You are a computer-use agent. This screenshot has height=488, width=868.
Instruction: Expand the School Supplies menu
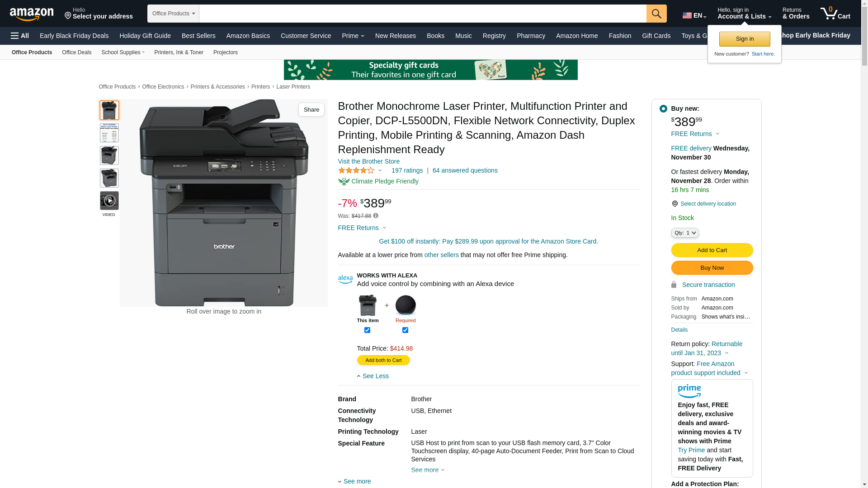[123, 52]
